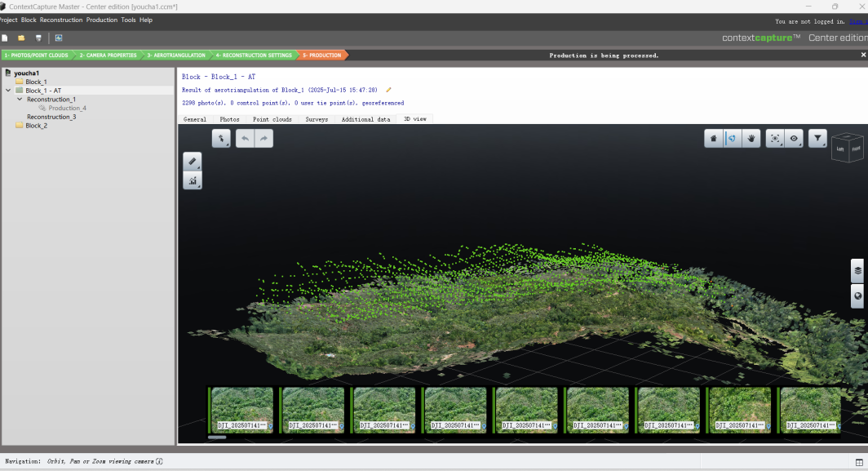Click the '2298 photo(s)' summary line
The image size is (868, 471).
[293, 103]
